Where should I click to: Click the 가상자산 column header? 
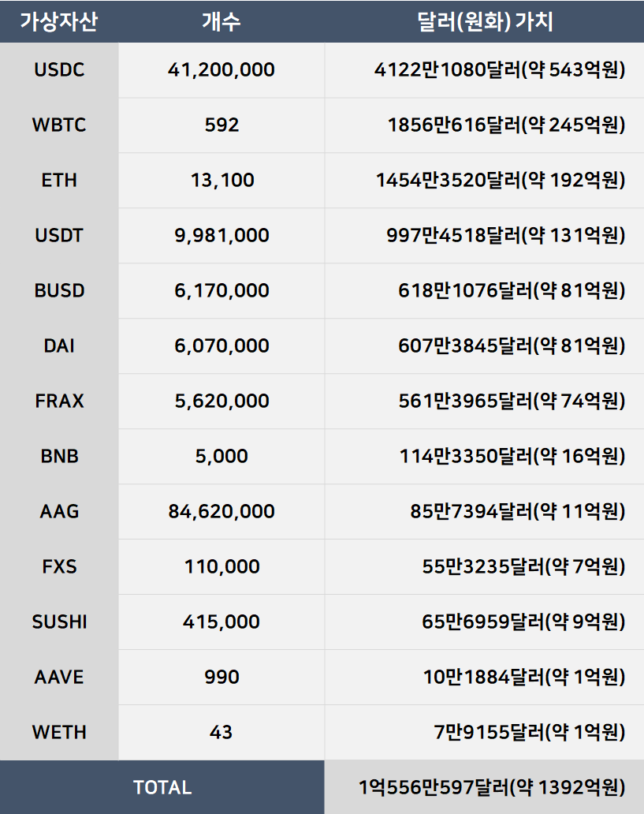[59, 22]
